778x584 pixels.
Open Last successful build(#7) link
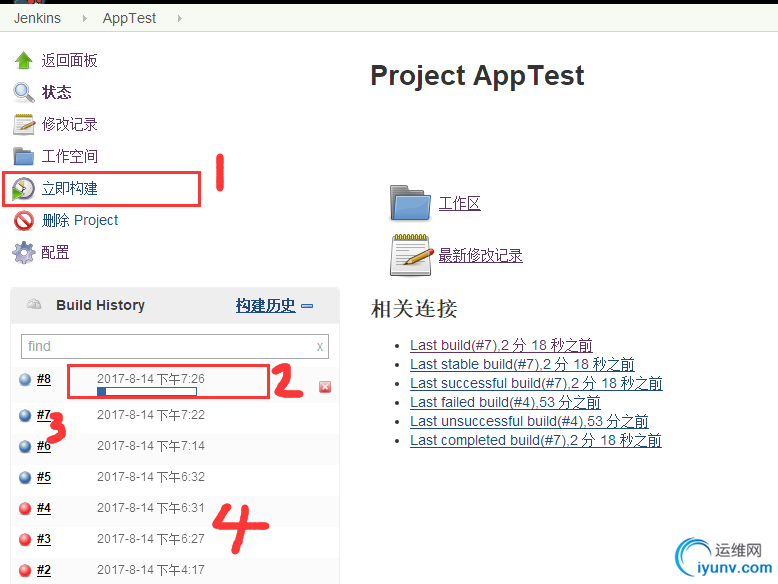536,383
